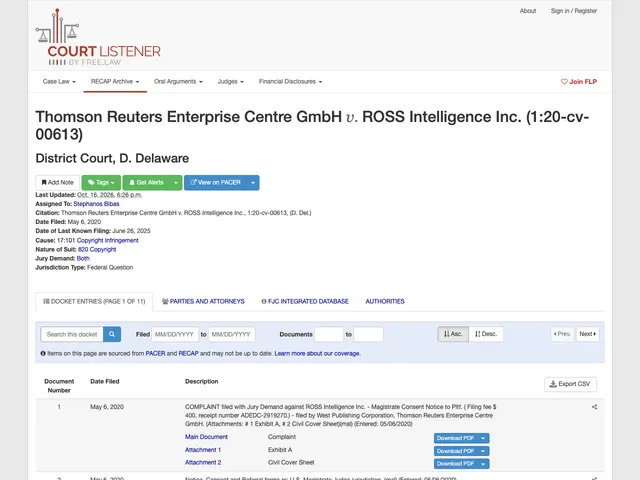Click the CourtListener logo
The width and height of the screenshot is (640, 480).
(98, 38)
